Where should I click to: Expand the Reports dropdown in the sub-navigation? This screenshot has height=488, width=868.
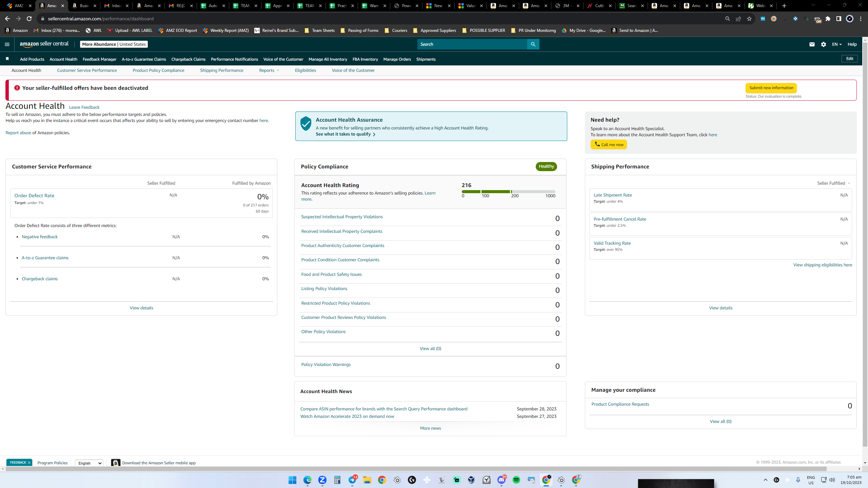click(269, 70)
